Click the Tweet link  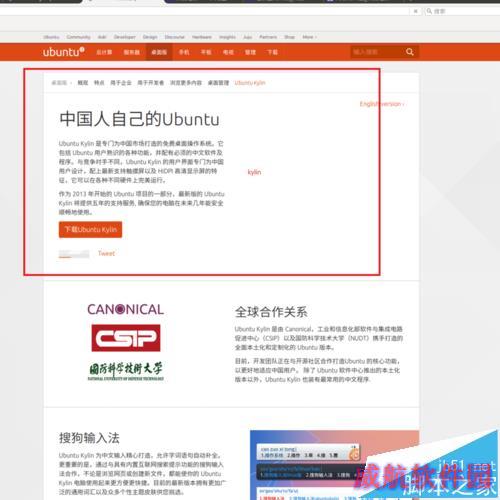pos(106,253)
